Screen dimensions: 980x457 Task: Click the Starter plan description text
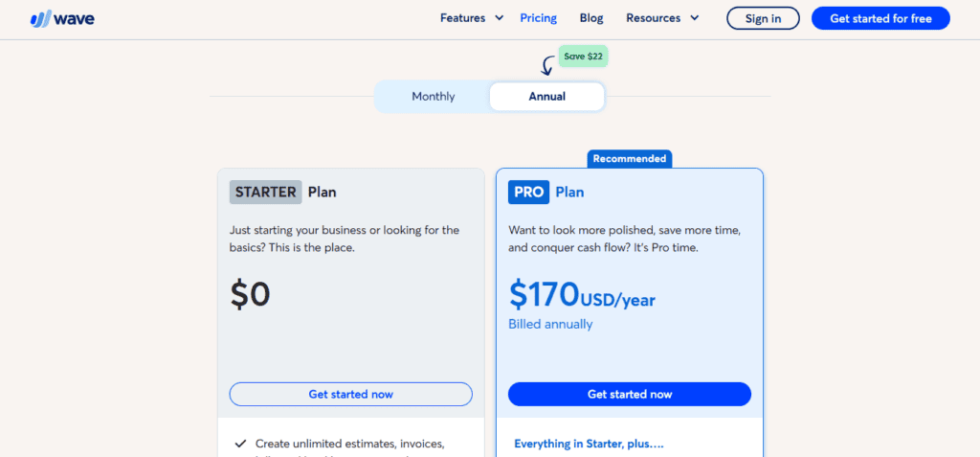click(x=345, y=239)
